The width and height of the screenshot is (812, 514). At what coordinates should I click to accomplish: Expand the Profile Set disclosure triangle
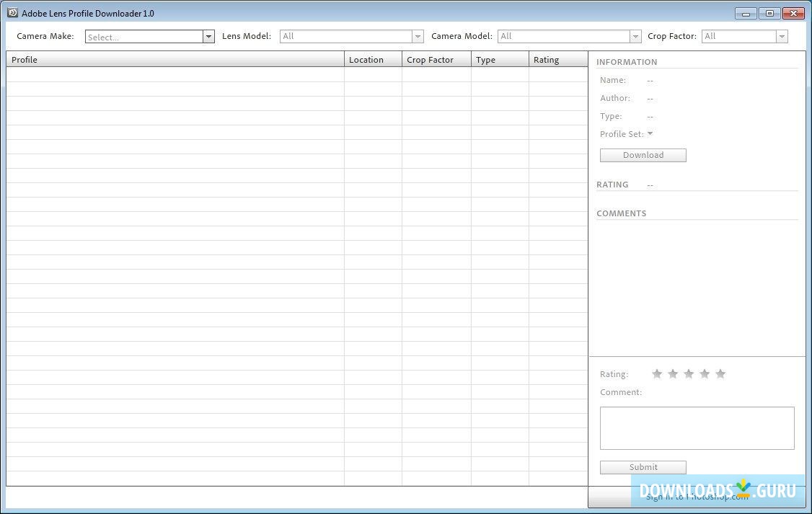[650, 133]
